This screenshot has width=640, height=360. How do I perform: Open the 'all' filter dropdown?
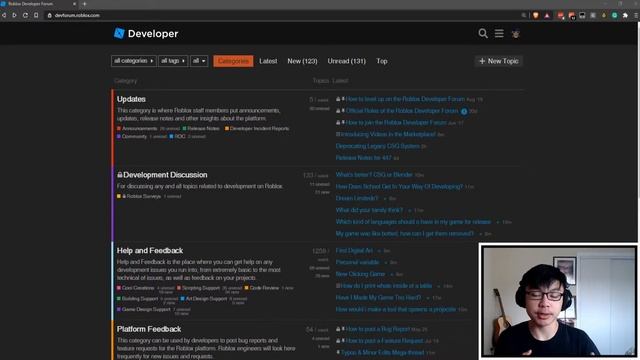(x=199, y=61)
